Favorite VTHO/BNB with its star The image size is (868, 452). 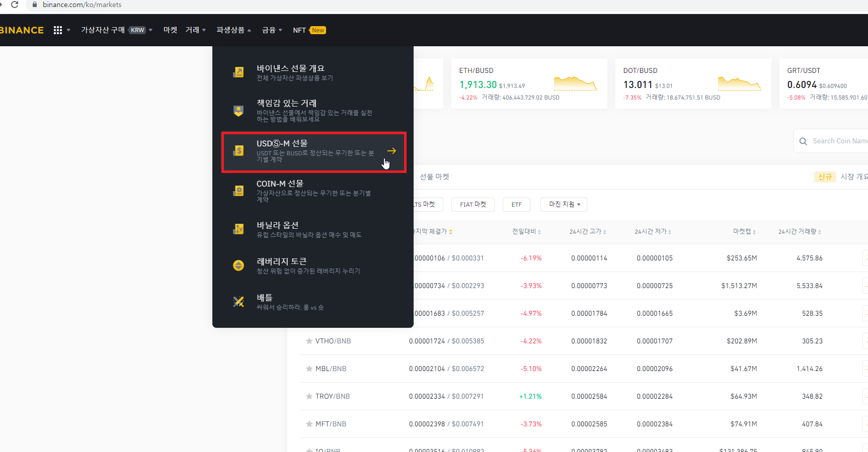pos(309,341)
